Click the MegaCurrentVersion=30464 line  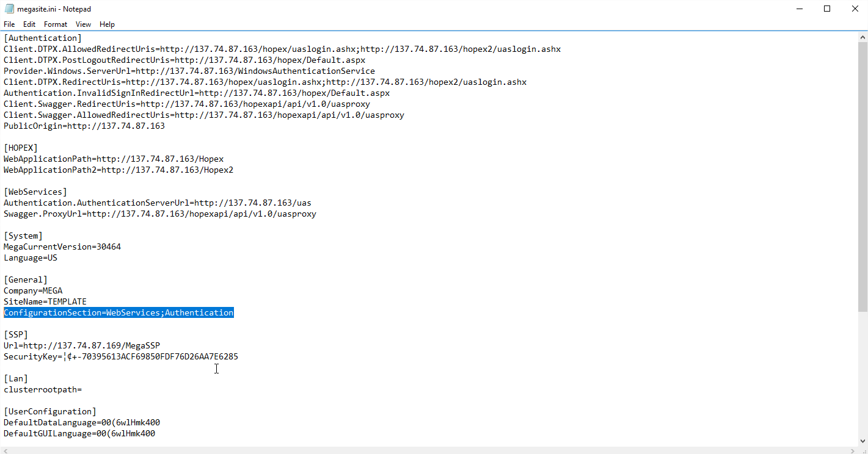pyautogui.click(x=62, y=247)
